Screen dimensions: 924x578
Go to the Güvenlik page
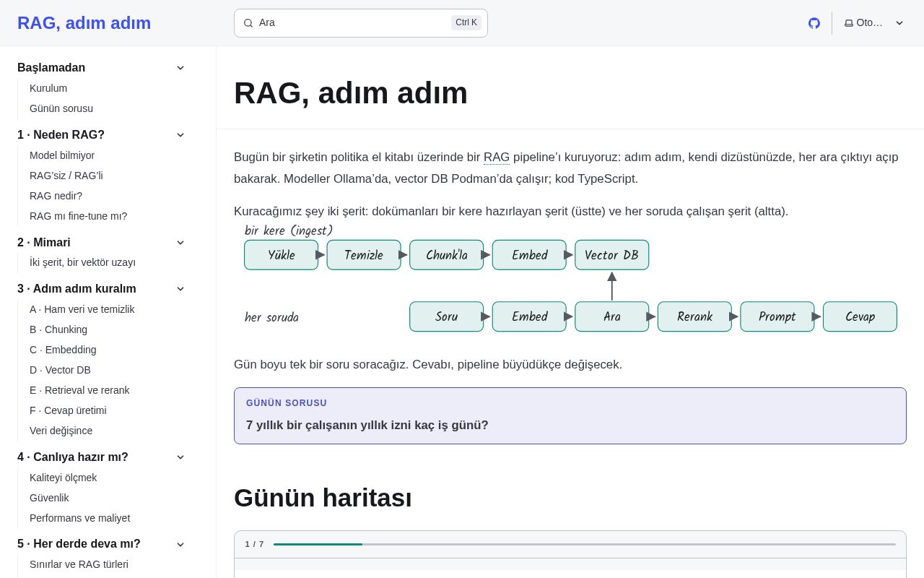[x=49, y=498]
